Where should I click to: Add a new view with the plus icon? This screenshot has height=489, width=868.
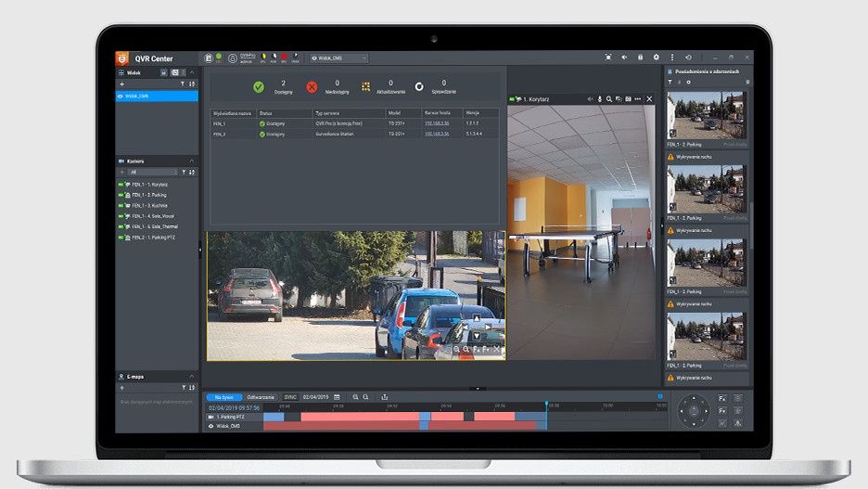tap(121, 84)
